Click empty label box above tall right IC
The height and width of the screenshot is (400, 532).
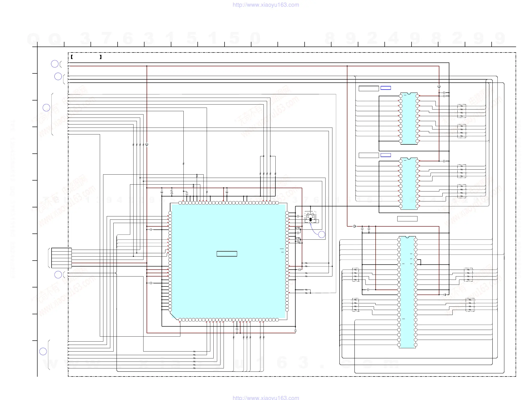pyautogui.click(x=407, y=219)
